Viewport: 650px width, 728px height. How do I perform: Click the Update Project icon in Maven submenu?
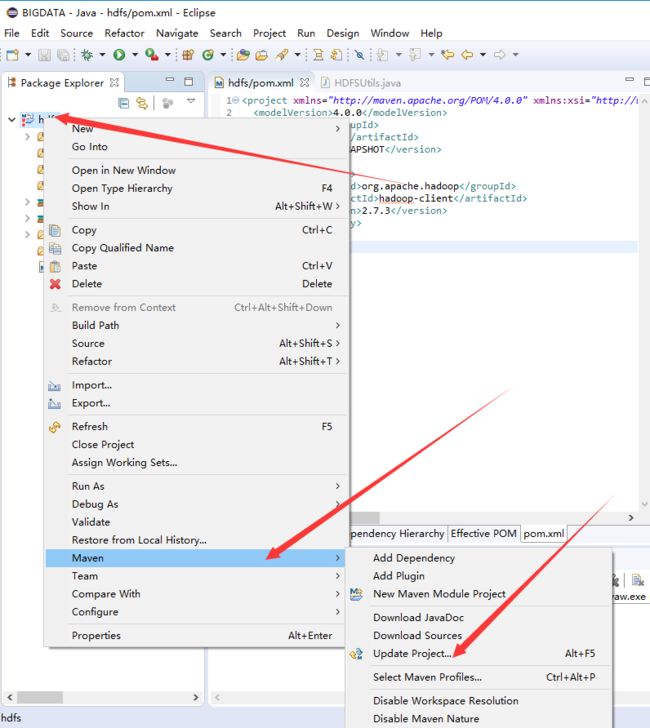tap(356, 654)
